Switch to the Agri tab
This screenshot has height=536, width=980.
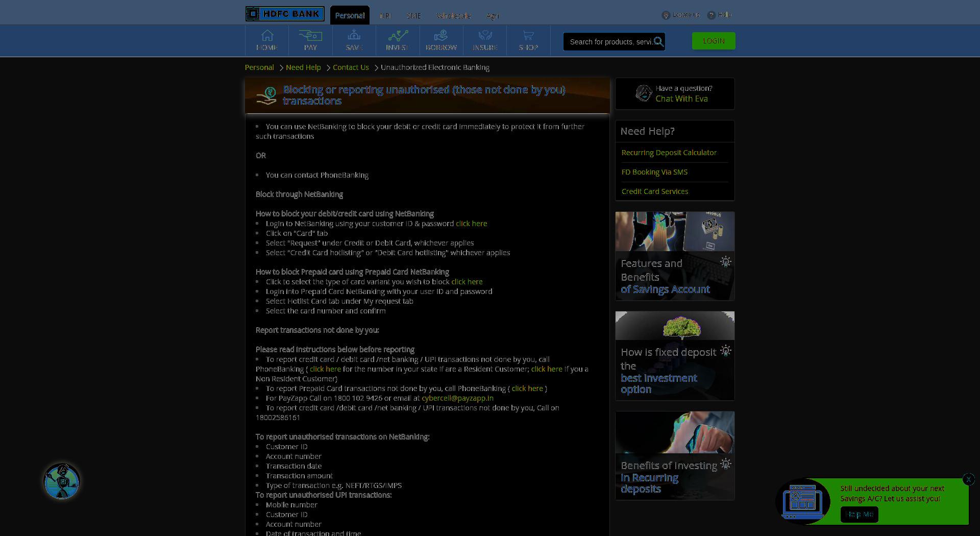(493, 16)
